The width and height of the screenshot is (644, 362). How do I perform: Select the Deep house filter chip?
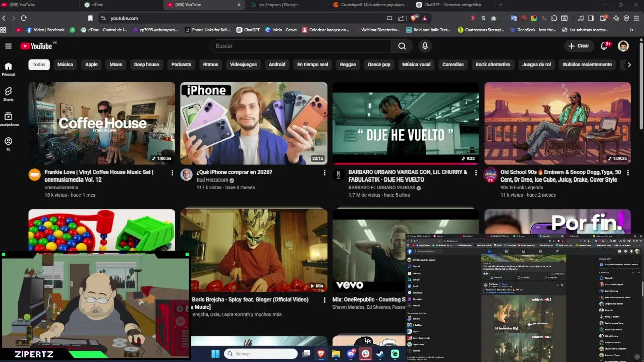point(146,64)
